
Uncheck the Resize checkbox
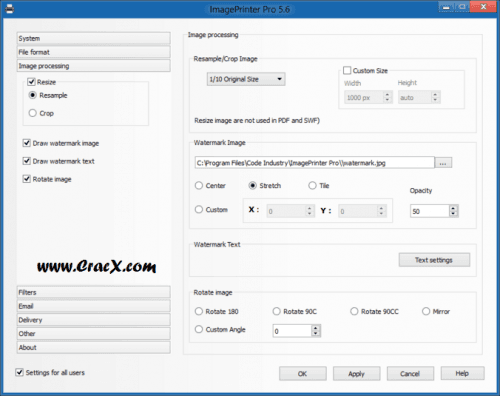pyautogui.click(x=32, y=82)
